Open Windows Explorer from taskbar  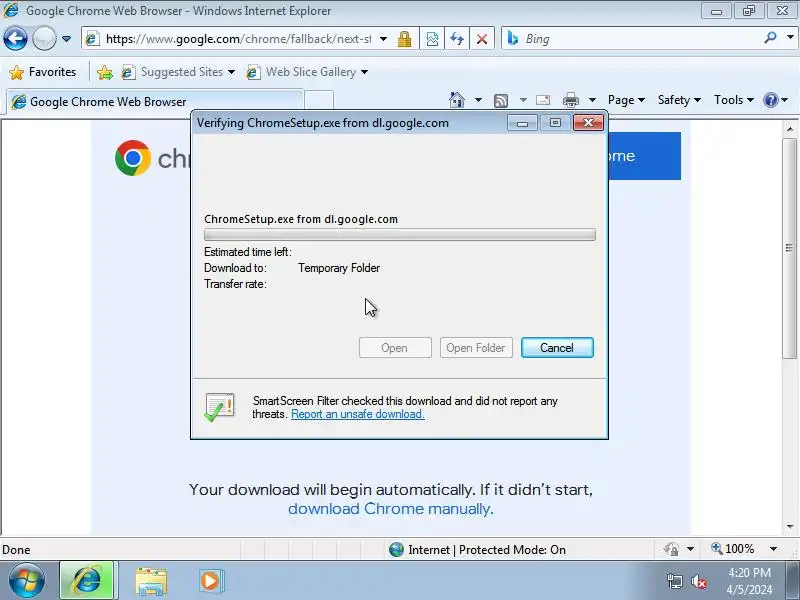point(151,581)
